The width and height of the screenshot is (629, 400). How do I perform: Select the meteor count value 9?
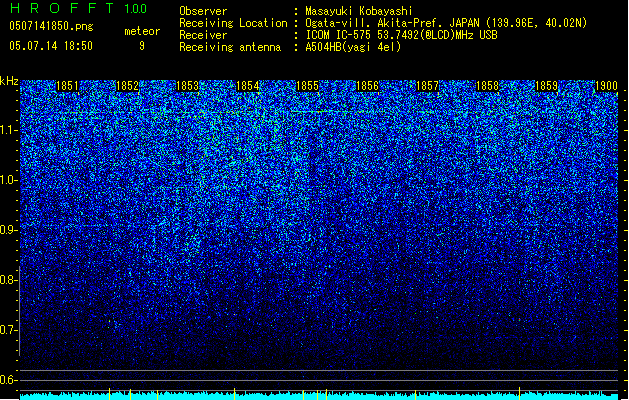click(142, 46)
